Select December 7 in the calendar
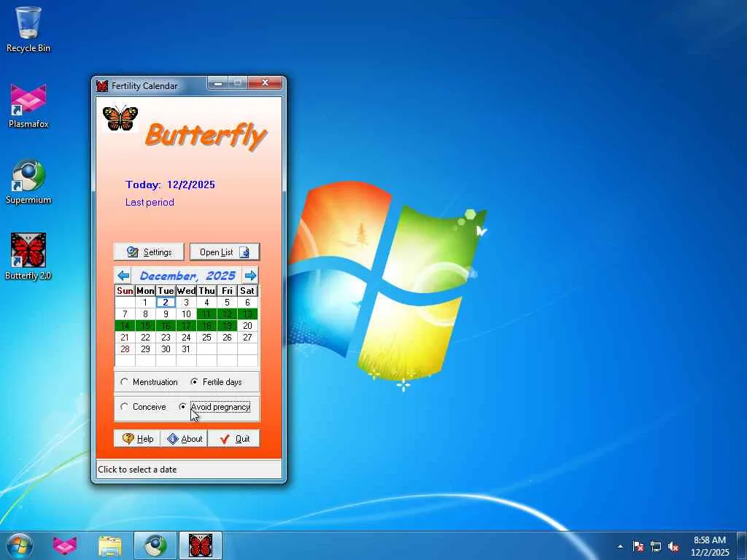747x560 pixels. click(125, 314)
